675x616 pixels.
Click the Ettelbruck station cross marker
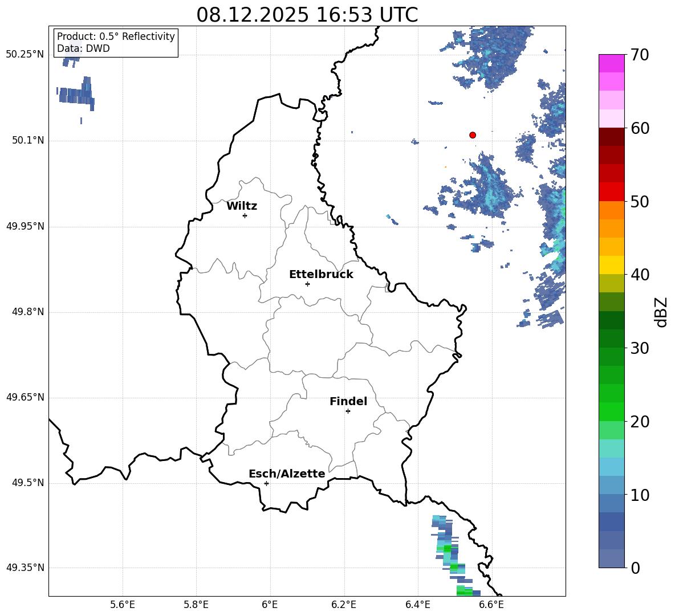pyautogui.click(x=307, y=284)
